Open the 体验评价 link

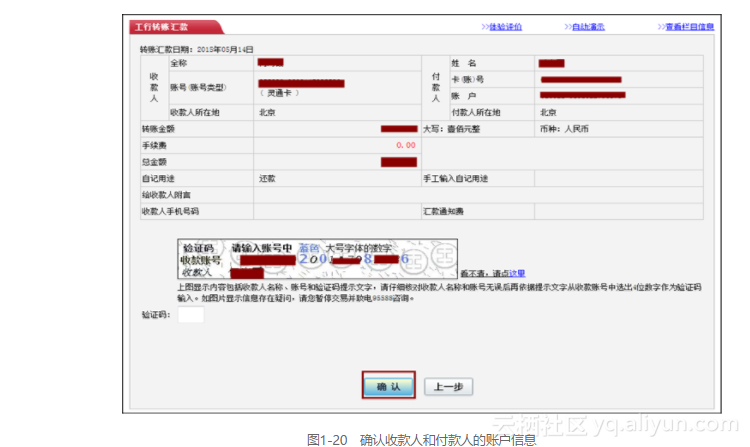(505, 27)
